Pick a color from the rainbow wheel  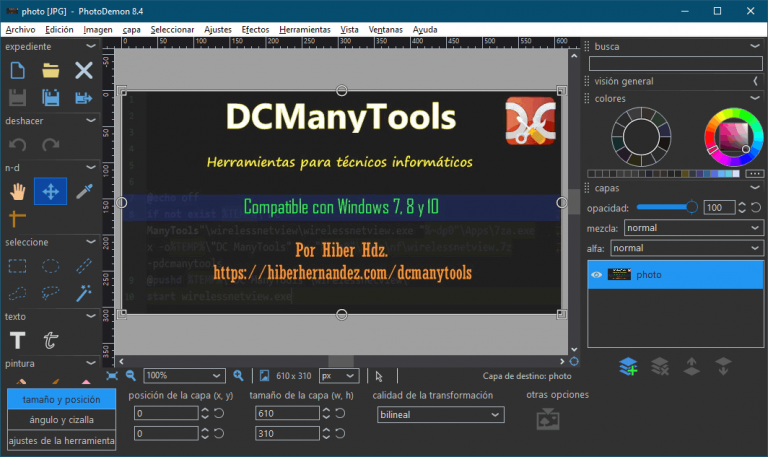pos(733,137)
